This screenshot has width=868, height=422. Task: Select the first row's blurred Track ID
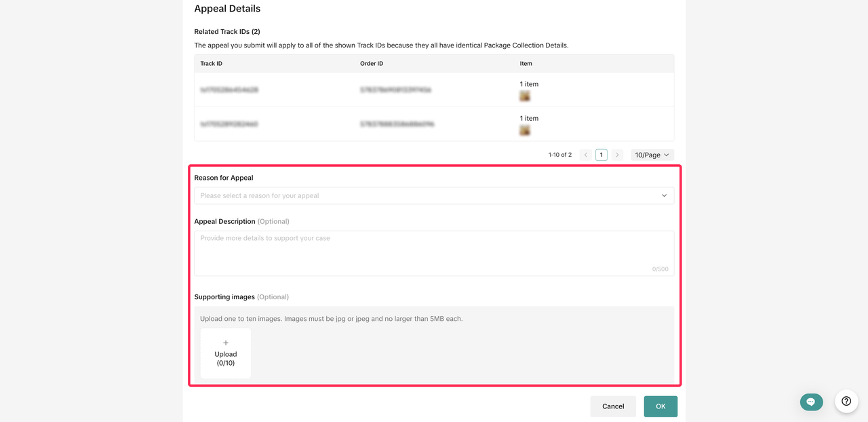tap(229, 90)
